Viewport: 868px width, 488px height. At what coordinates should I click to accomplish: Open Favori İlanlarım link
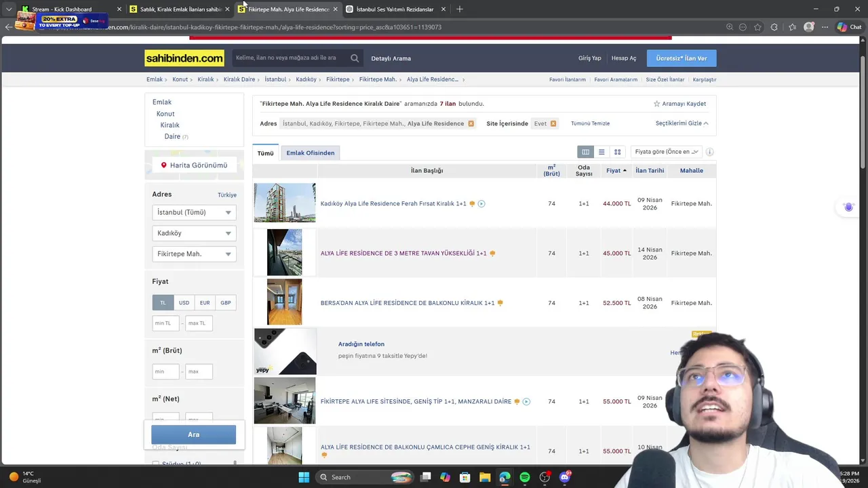tap(568, 79)
